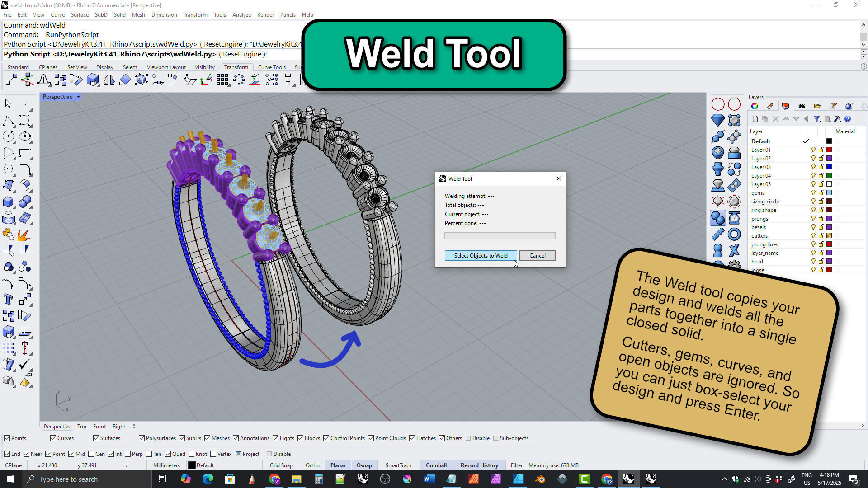This screenshot has height=488, width=868.
Task: Choose the Ellipse tool
Action: (25, 136)
